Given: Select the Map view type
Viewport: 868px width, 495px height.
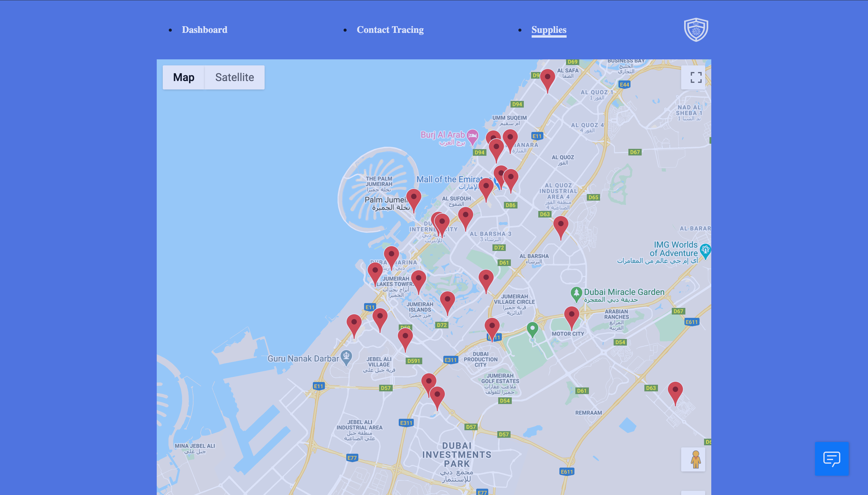Looking at the screenshot, I should (x=184, y=77).
